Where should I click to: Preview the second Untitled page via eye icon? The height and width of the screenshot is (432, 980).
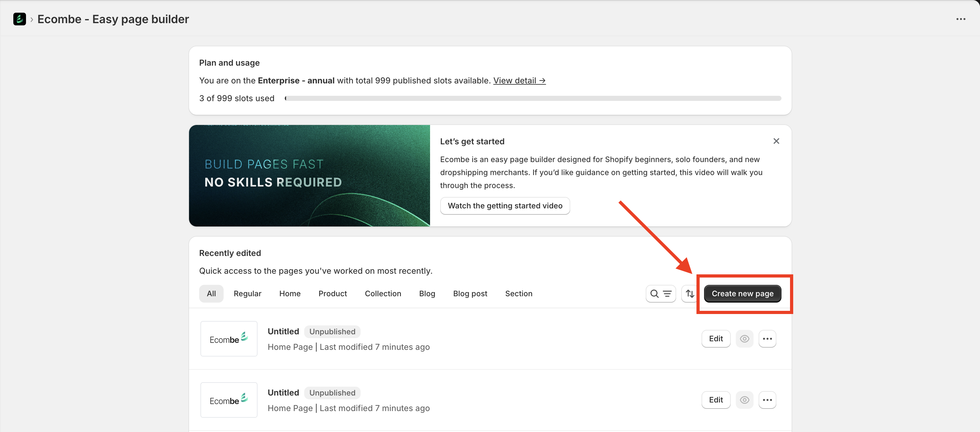[x=744, y=400]
